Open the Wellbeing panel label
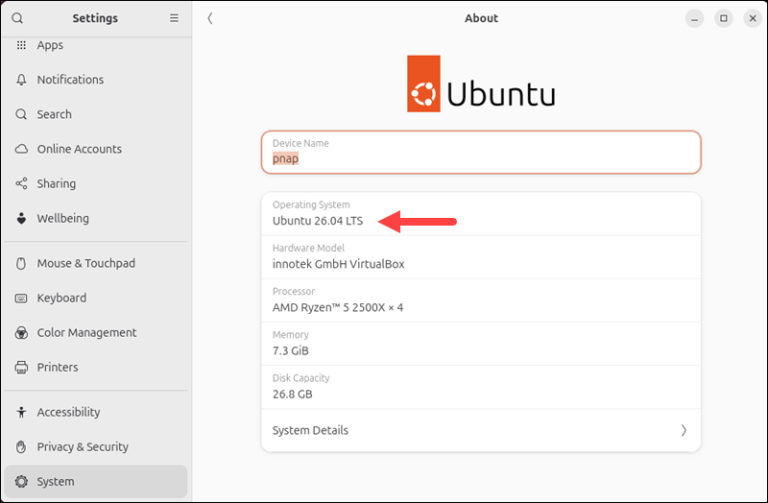The image size is (768, 503). click(63, 218)
